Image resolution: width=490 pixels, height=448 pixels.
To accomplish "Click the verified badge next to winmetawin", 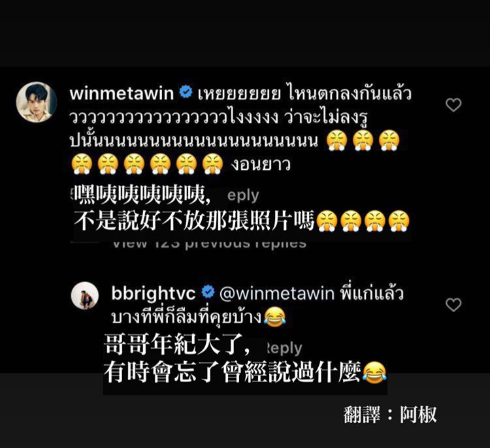I will click(x=186, y=93).
